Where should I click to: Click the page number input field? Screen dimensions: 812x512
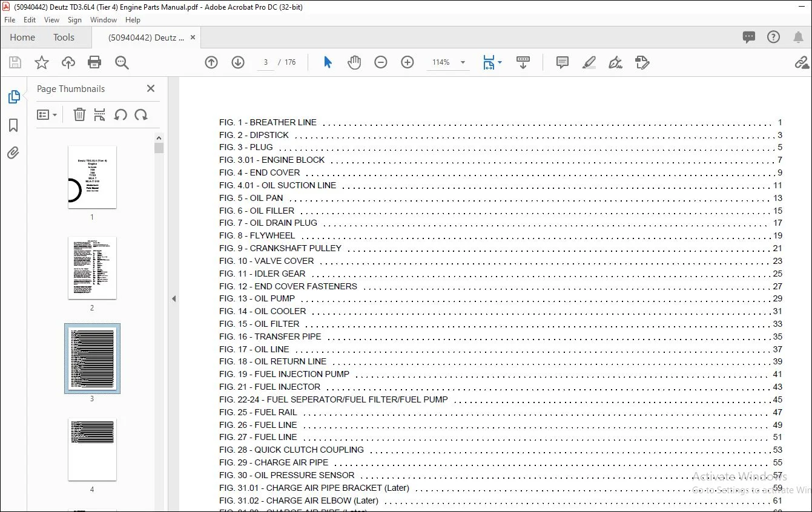pos(266,62)
